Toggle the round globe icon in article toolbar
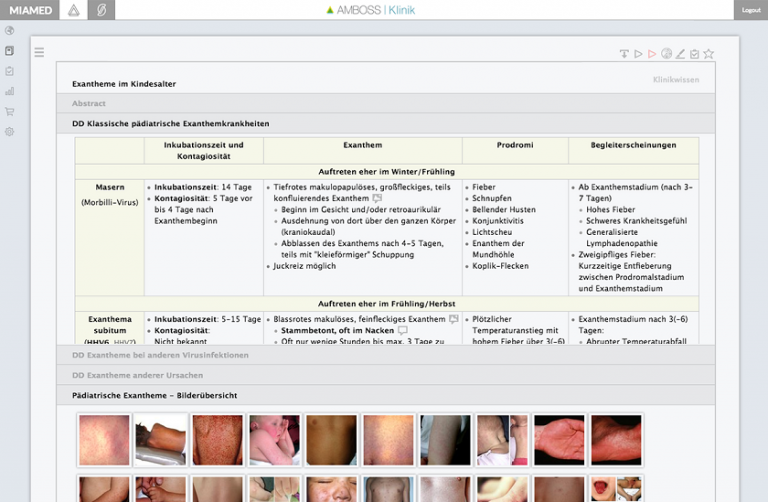This screenshot has width=768, height=502. [x=667, y=54]
